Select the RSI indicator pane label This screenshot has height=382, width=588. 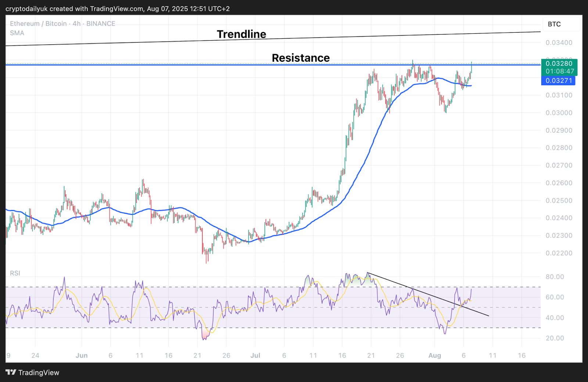(x=15, y=273)
